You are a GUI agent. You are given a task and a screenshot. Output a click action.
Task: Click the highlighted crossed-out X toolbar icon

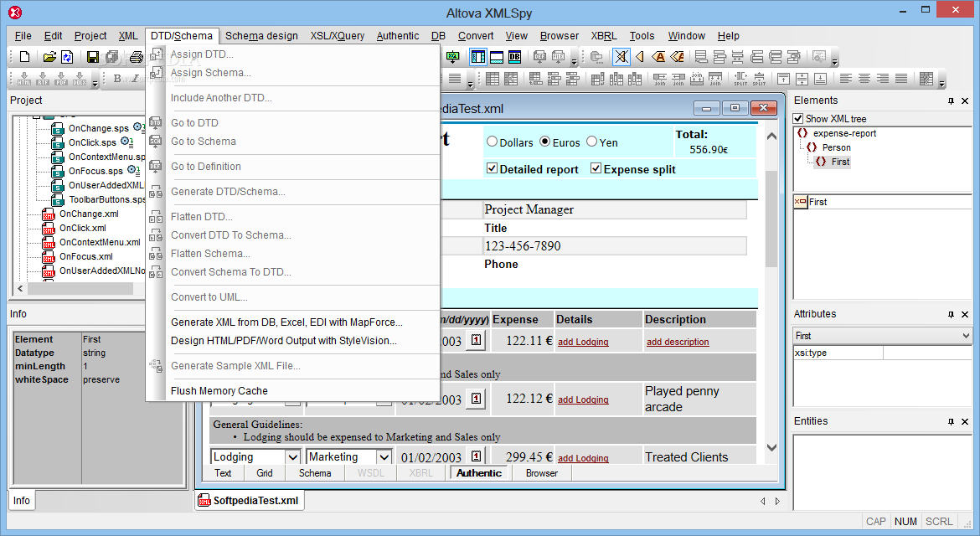pyautogui.click(x=622, y=57)
